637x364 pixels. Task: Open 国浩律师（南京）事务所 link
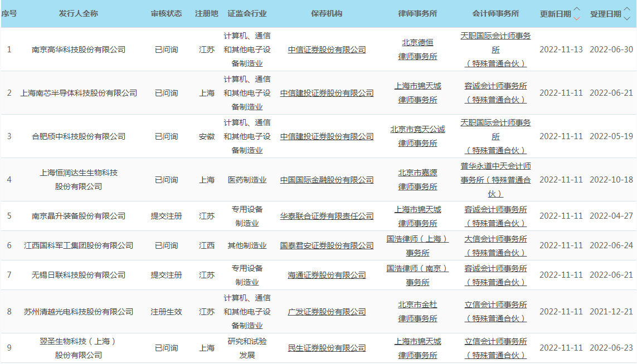[417, 275]
